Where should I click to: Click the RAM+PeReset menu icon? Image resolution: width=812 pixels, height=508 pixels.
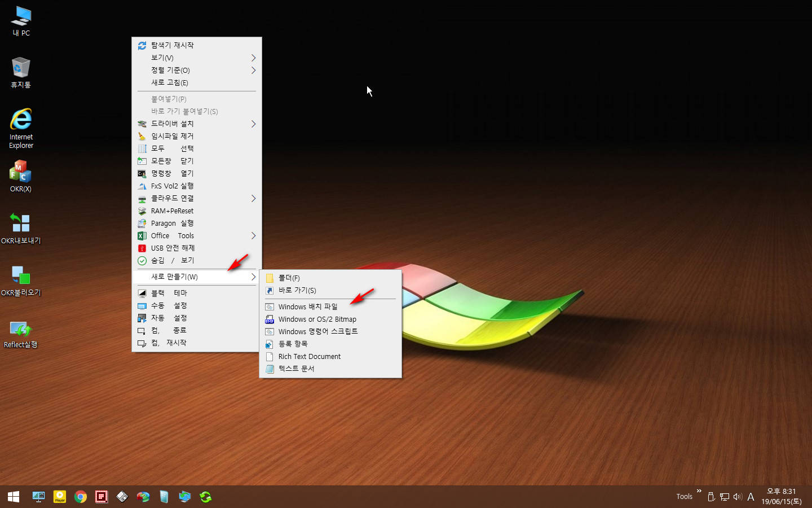(142, 211)
